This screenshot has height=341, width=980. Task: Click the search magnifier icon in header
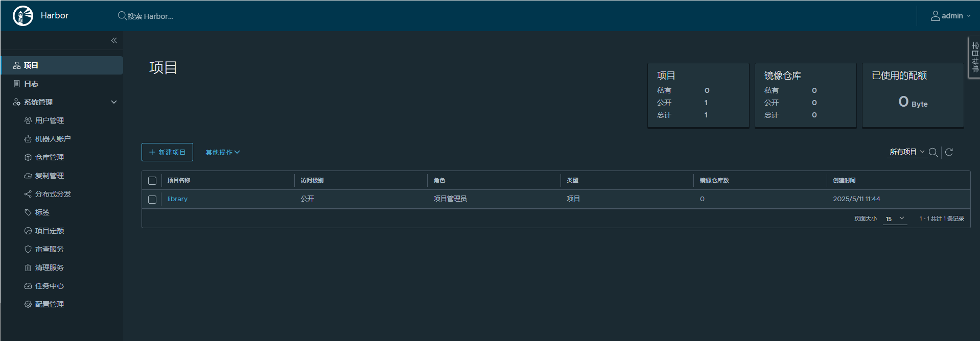[x=122, y=16]
